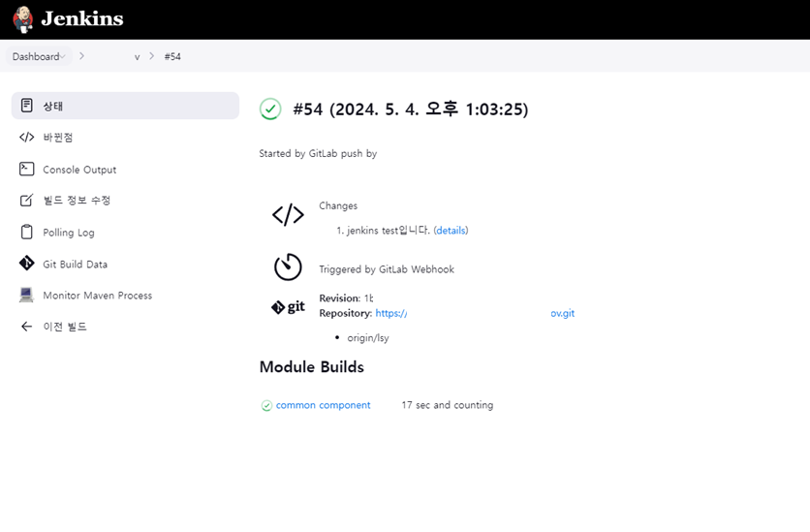The height and width of the screenshot is (532, 810).
Task: Click the clipboard icon for Polling Log
Action: pos(27,232)
